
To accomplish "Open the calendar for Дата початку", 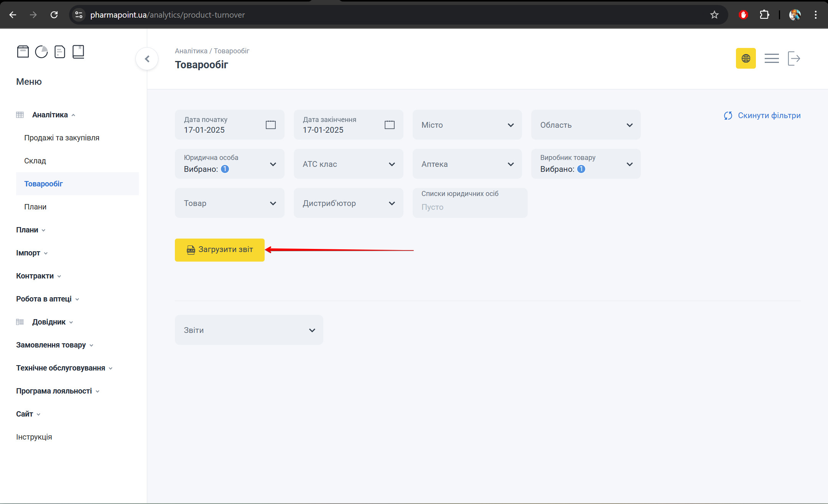I will point(270,125).
